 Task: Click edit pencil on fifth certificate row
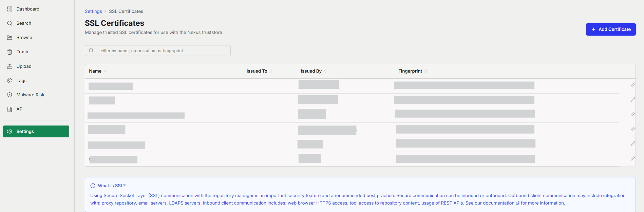[633, 144]
